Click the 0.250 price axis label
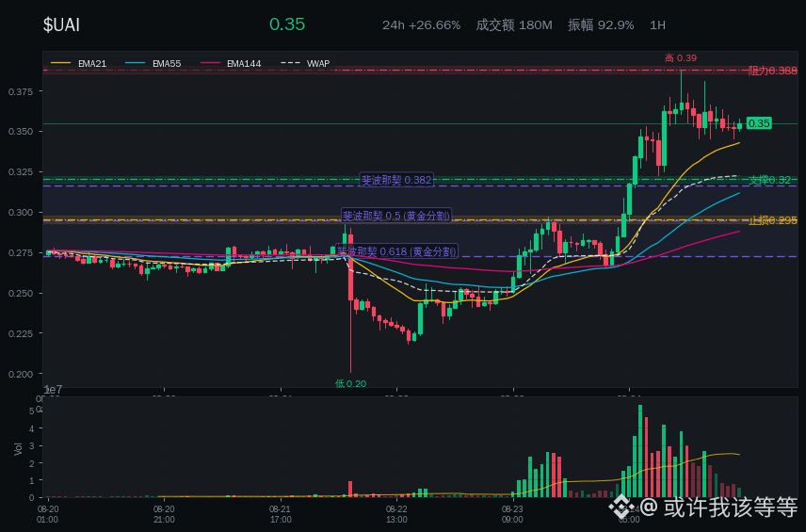Image resolution: width=806 pixels, height=532 pixels. [21, 293]
